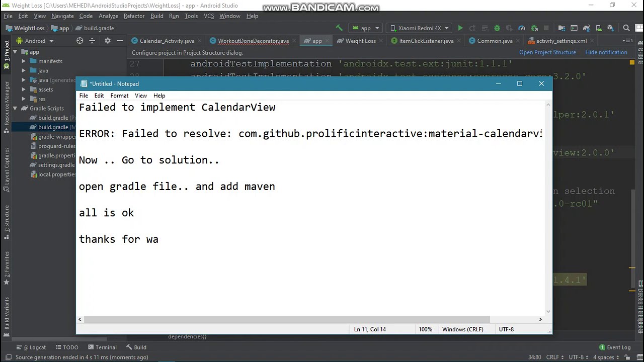The width and height of the screenshot is (644, 362).
Task: Click the Notepad horizontal scrollbar
Action: click(x=287, y=319)
